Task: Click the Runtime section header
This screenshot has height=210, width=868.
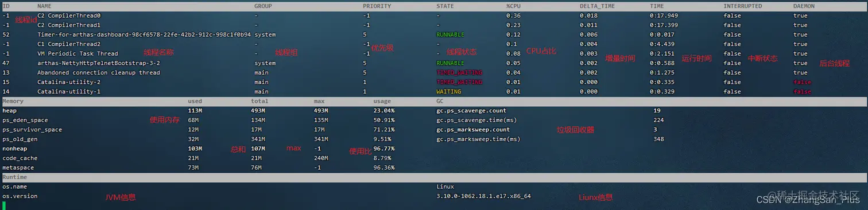Action: click(15, 177)
